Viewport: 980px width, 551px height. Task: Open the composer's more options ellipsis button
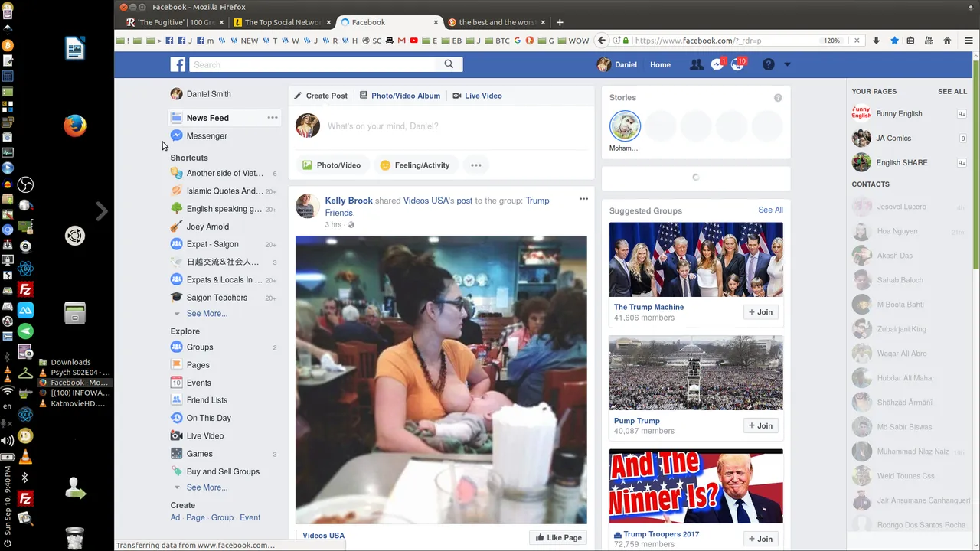476,165
